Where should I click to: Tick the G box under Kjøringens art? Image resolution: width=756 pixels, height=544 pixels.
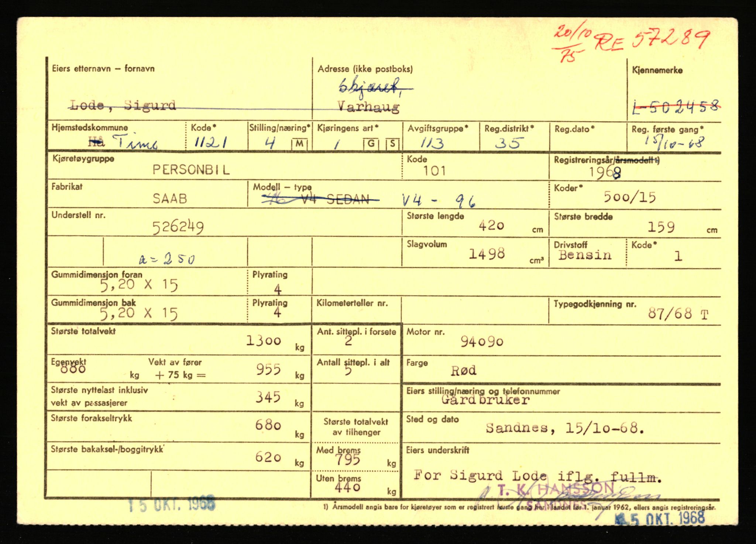(371, 144)
